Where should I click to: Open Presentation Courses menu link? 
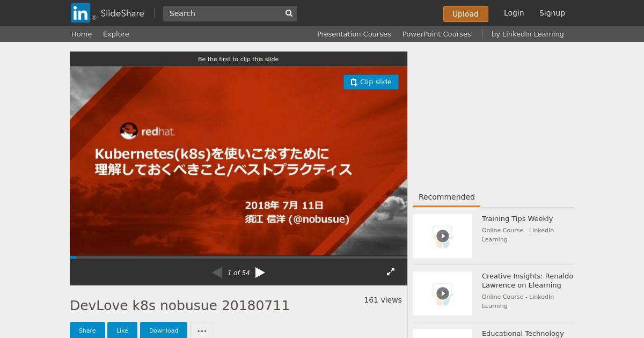click(354, 34)
